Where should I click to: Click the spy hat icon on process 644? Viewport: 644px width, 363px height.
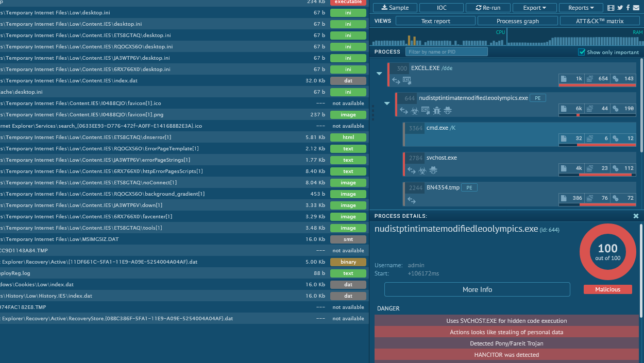pos(448,110)
